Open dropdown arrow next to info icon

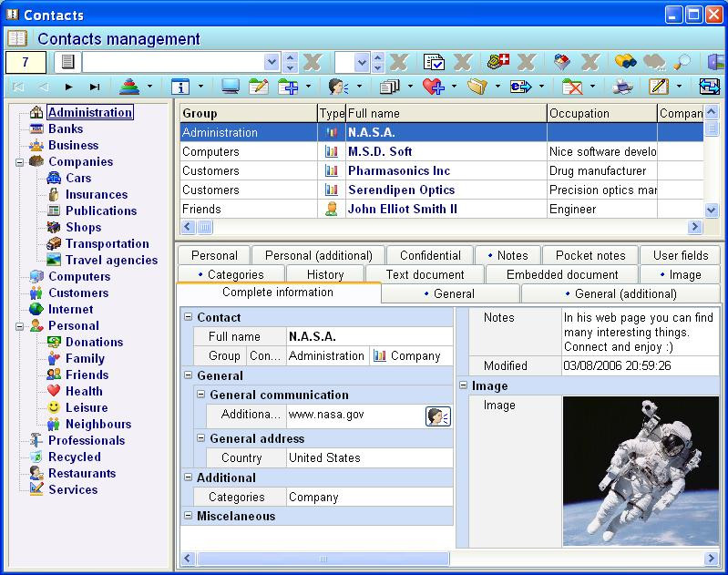(200, 87)
